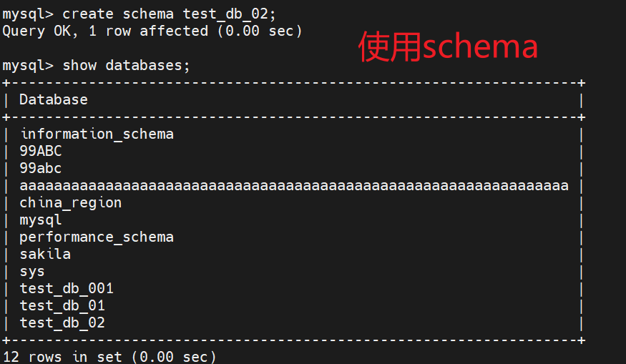Select the performance_schema row

click(97, 237)
